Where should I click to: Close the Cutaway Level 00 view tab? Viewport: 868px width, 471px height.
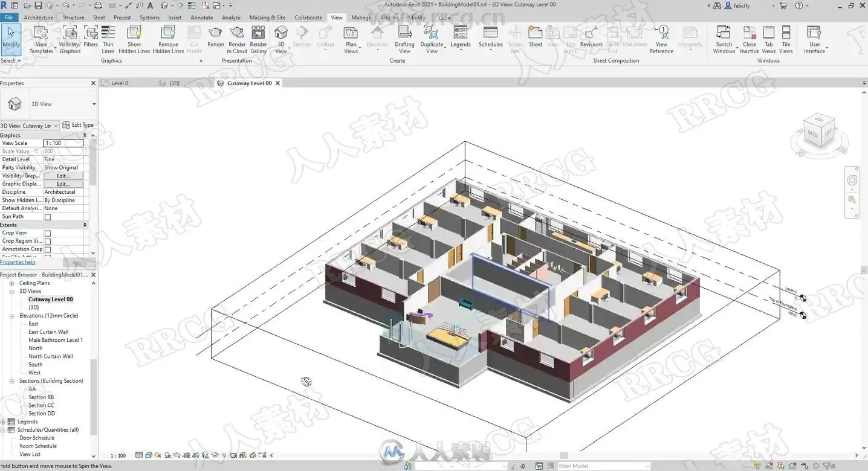[278, 83]
